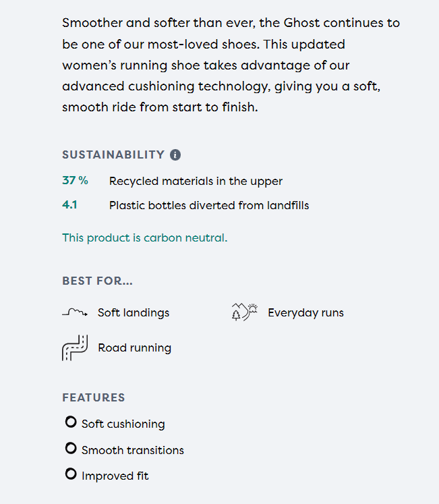The image size is (439, 504).
Task: Click the Smooth transitions feature text
Action: (132, 450)
